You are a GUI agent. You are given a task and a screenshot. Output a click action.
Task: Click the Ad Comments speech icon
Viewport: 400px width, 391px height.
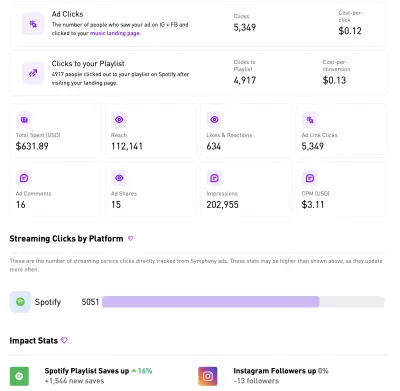[24, 178]
